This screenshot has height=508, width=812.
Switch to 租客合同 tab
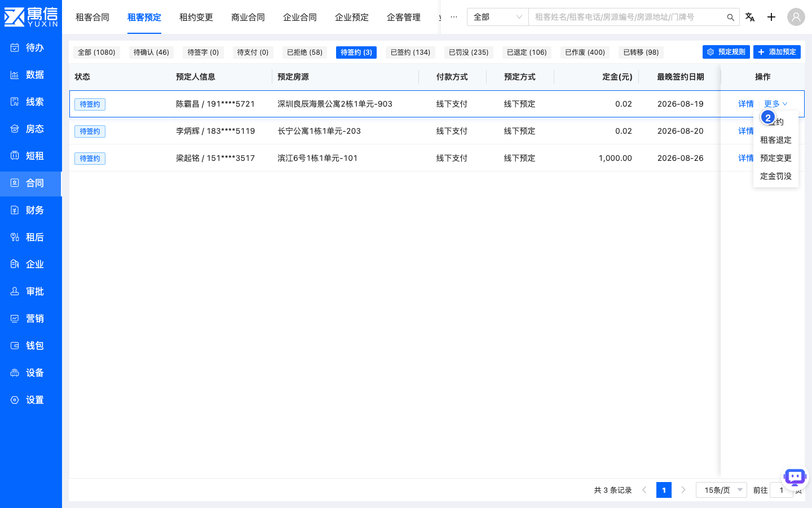(92, 17)
